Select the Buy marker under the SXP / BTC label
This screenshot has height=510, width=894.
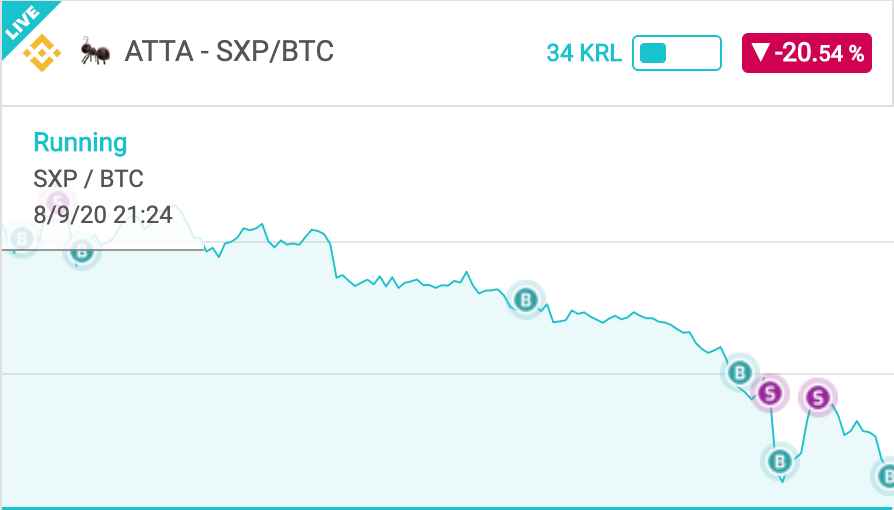tap(82, 251)
